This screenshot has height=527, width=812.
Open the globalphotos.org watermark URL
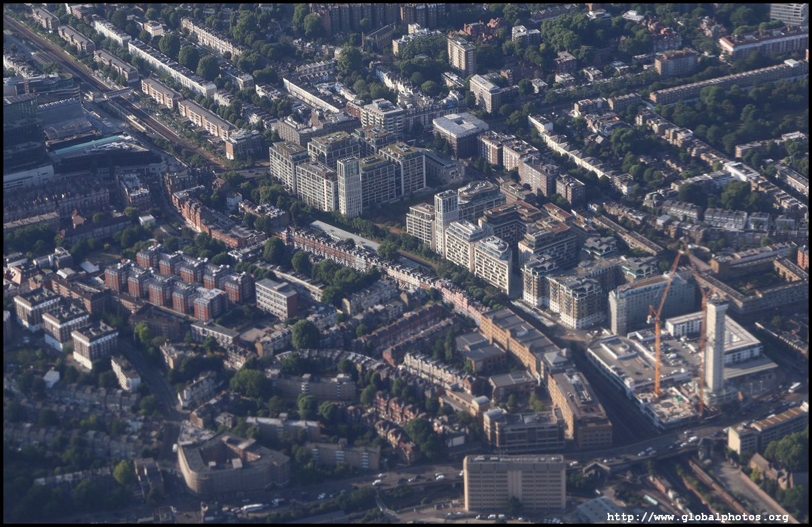pyautogui.click(x=697, y=517)
